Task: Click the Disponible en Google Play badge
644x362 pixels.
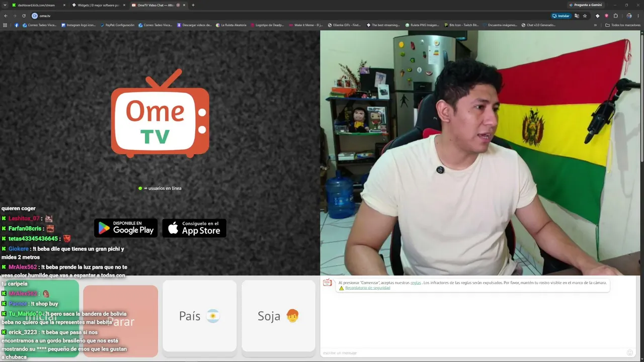Action: click(126, 228)
